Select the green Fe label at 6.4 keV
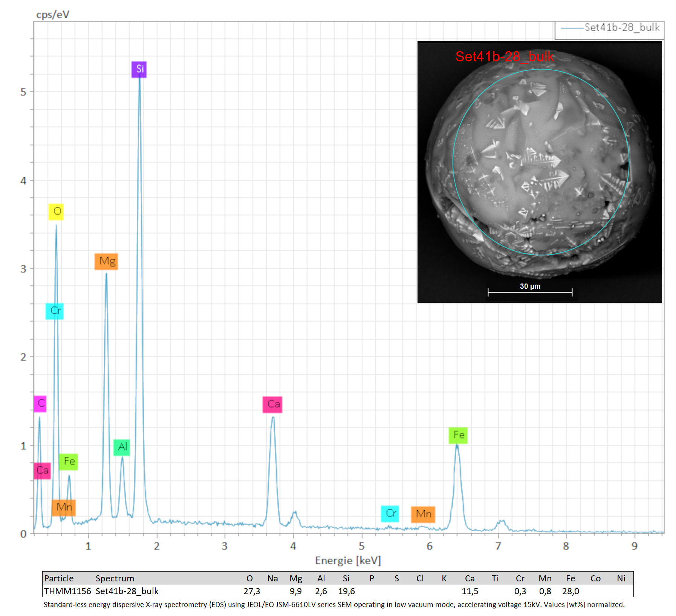 (458, 435)
